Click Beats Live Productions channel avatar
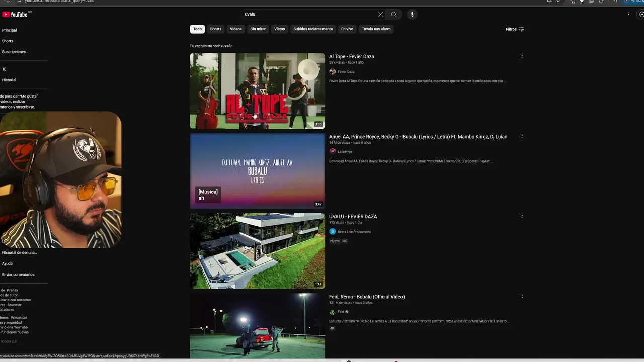This screenshot has width=644, height=362. [332, 232]
